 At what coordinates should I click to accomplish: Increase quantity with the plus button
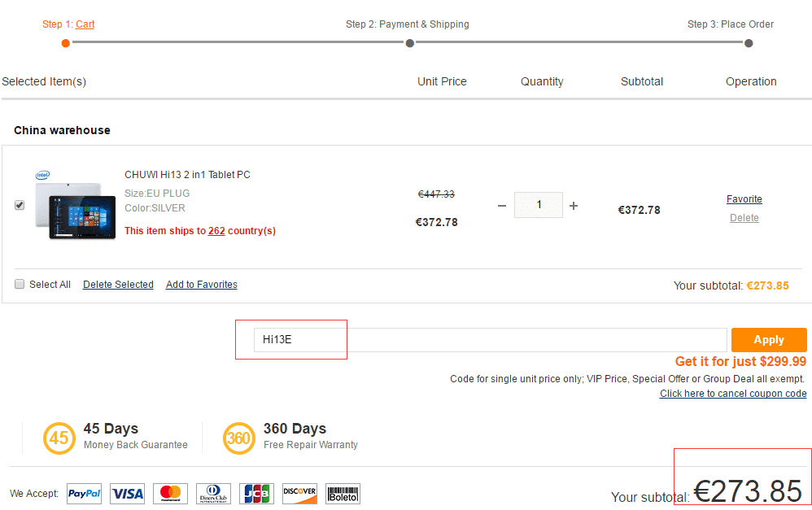pos(574,206)
